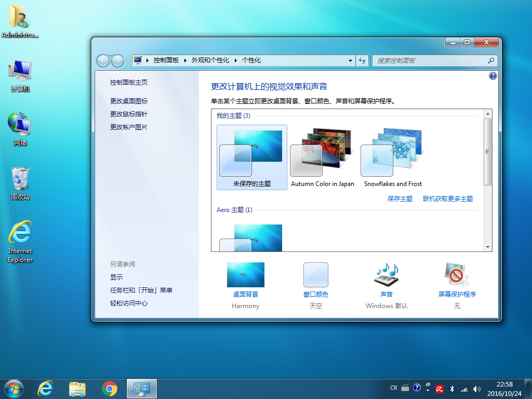This screenshot has width=532, height=399.
Task: Click the Forward navigation arrow
Action: [117, 61]
